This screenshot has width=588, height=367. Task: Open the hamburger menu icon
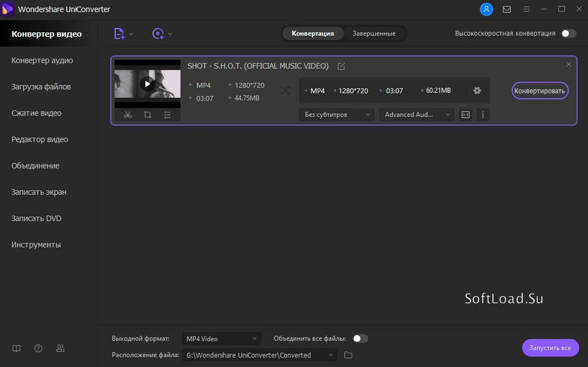point(527,9)
